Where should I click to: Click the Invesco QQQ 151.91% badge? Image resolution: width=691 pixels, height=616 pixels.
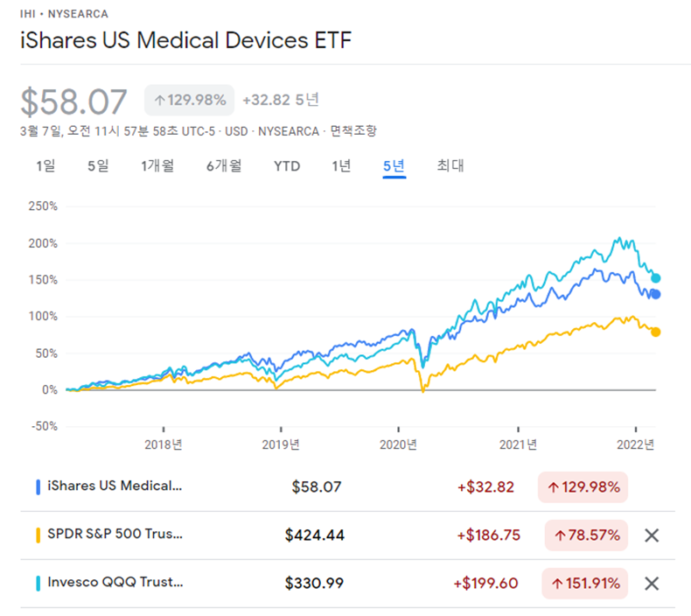tap(585, 584)
